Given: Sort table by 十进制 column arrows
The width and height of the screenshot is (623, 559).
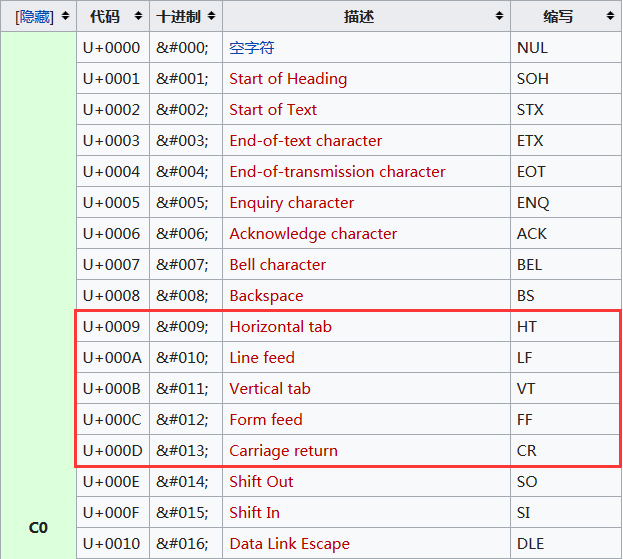Looking at the screenshot, I should [211, 16].
